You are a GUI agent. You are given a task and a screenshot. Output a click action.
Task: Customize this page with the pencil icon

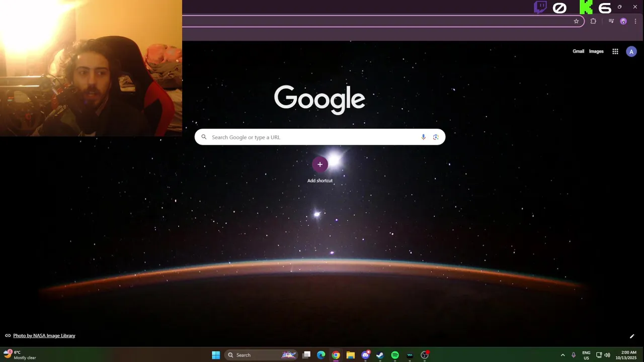point(632,336)
